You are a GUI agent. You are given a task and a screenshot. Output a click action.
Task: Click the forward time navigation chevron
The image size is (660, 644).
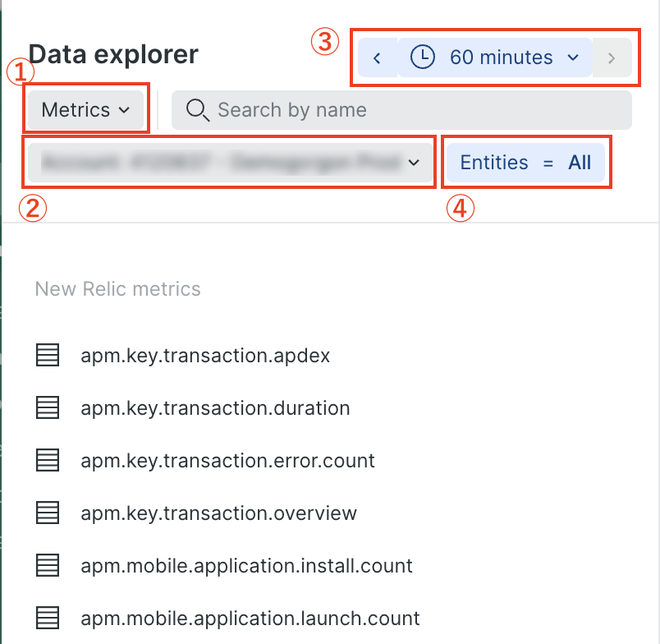[x=612, y=57]
